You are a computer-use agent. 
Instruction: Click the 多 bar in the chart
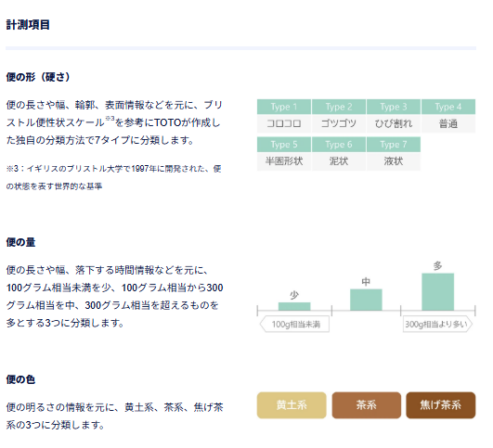(437, 292)
